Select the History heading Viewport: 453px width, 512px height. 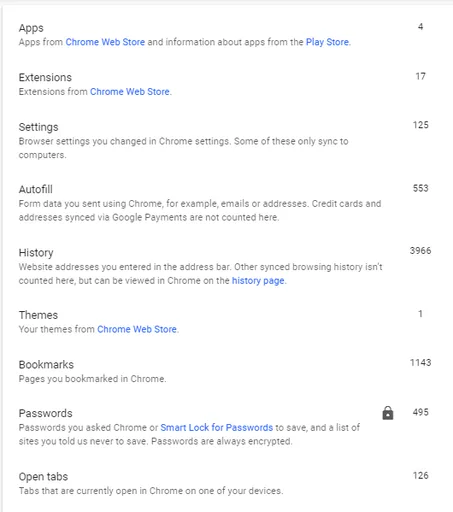(36, 253)
